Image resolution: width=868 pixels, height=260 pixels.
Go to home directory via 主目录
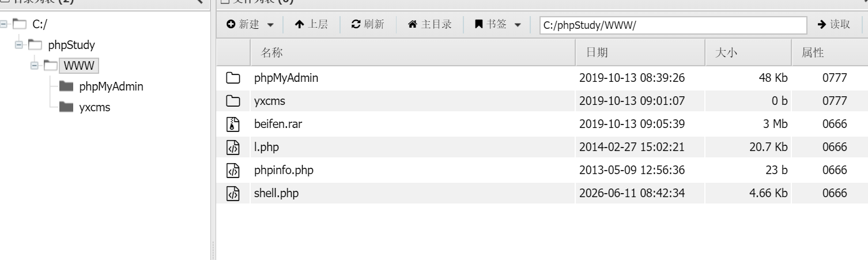429,24
